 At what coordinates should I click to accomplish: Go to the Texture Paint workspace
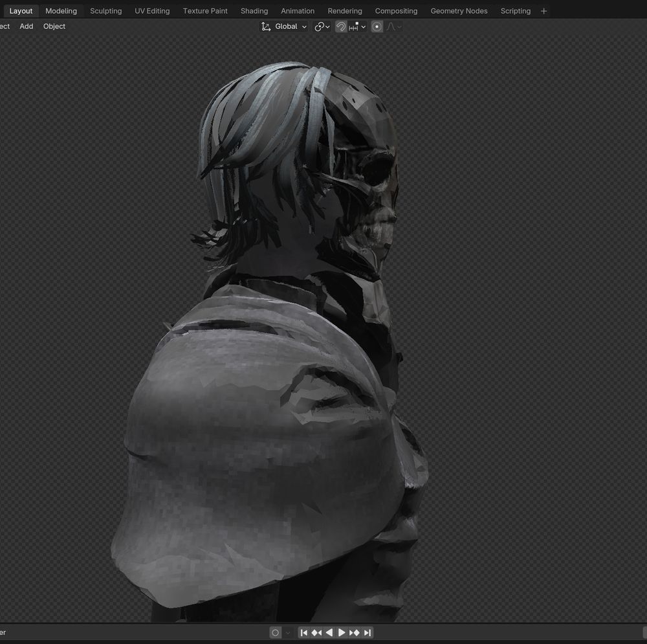coord(205,11)
